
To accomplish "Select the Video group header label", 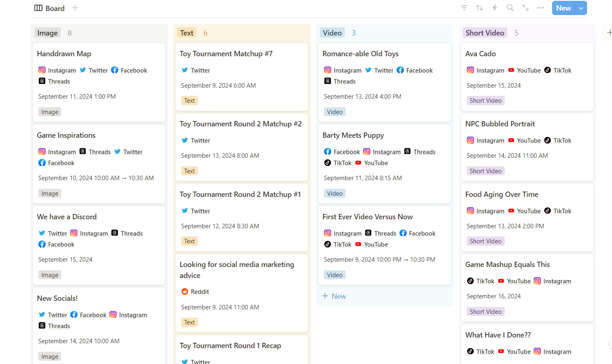I will (x=332, y=33).
